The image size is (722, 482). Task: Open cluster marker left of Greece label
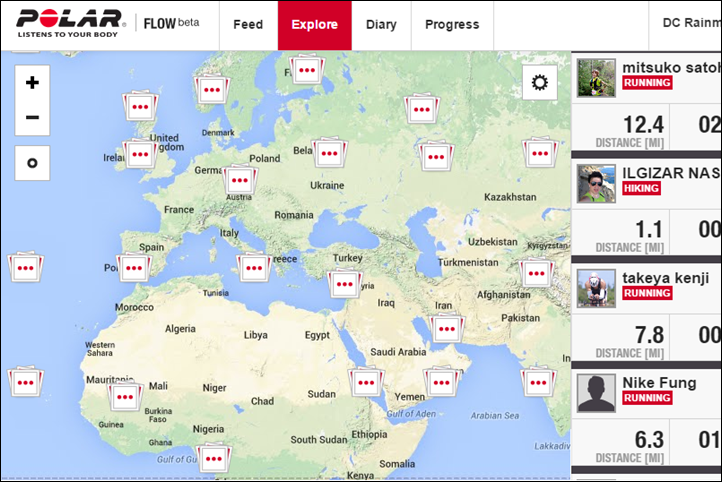(254, 267)
